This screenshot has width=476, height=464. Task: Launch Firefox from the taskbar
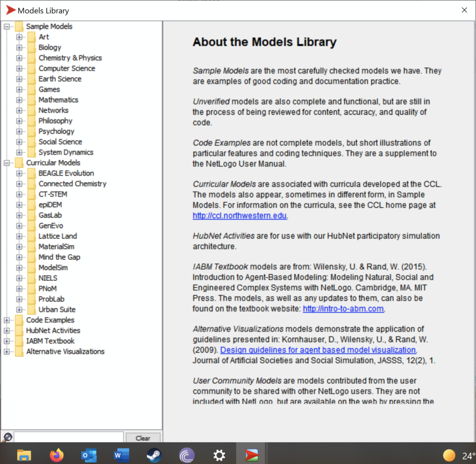click(57, 455)
